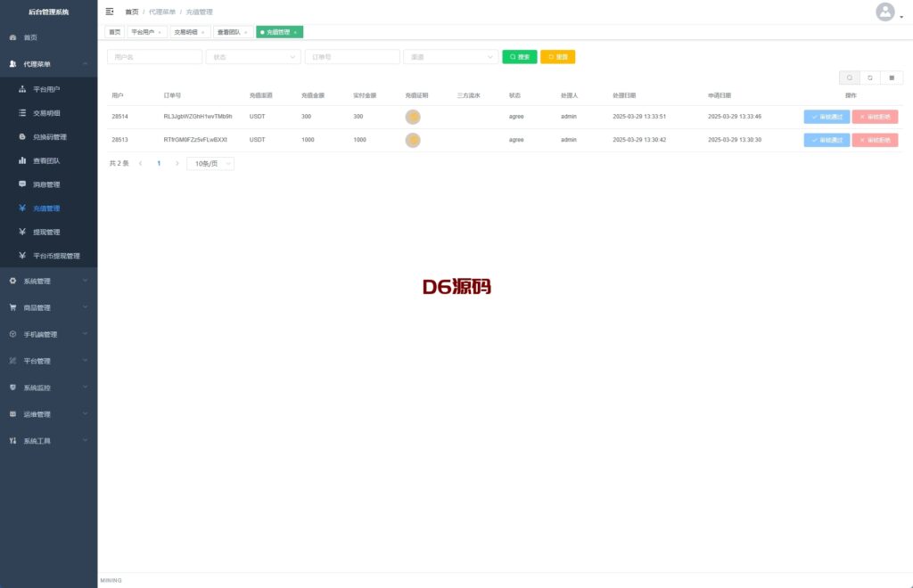
Task: Close the 充值管理 tab
Action: tap(295, 33)
